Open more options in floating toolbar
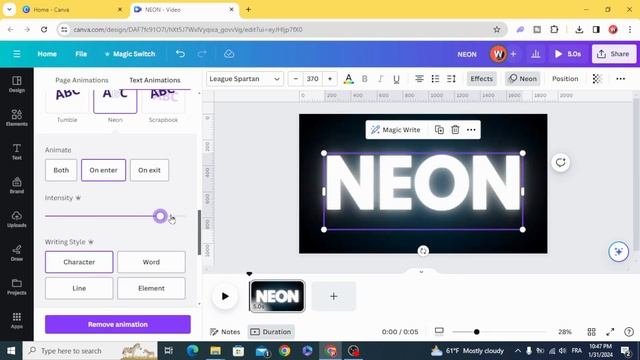 pyautogui.click(x=471, y=130)
